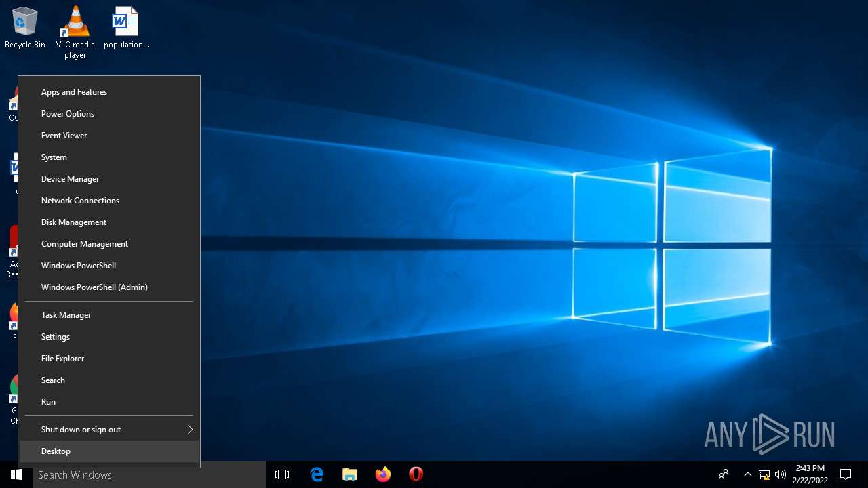Open the network status tray icon
Screen dimensions: 868x488
click(x=764, y=474)
